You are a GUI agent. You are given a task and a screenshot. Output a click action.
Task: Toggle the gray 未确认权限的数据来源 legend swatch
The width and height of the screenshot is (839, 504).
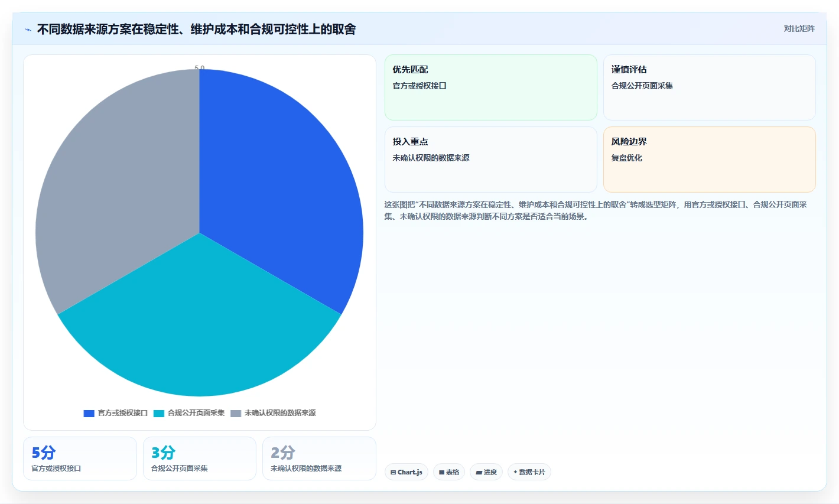[x=236, y=414]
